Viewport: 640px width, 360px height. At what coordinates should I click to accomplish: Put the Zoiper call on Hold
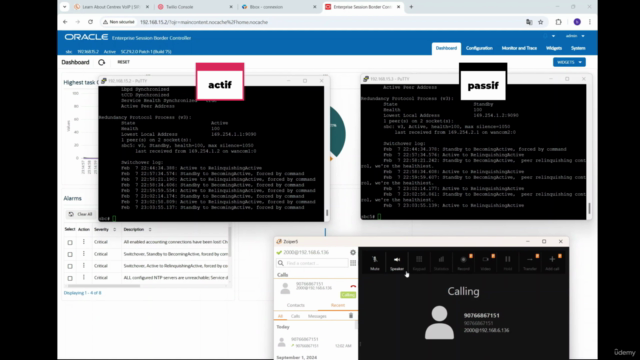point(507,263)
